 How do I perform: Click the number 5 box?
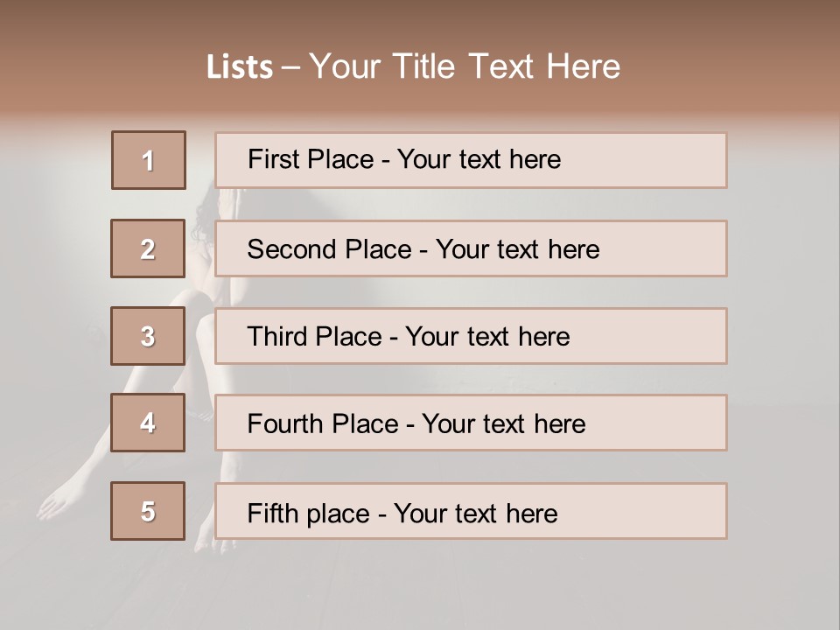[x=149, y=511]
